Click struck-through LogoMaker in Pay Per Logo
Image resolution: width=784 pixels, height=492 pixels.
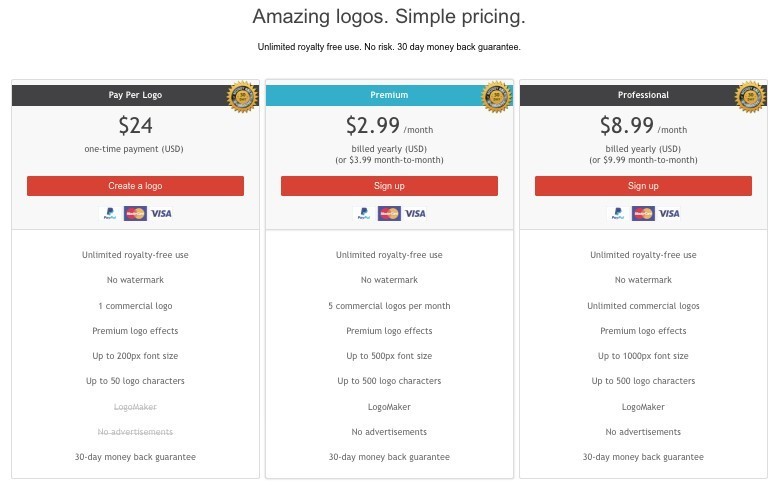click(x=136, y=407)
